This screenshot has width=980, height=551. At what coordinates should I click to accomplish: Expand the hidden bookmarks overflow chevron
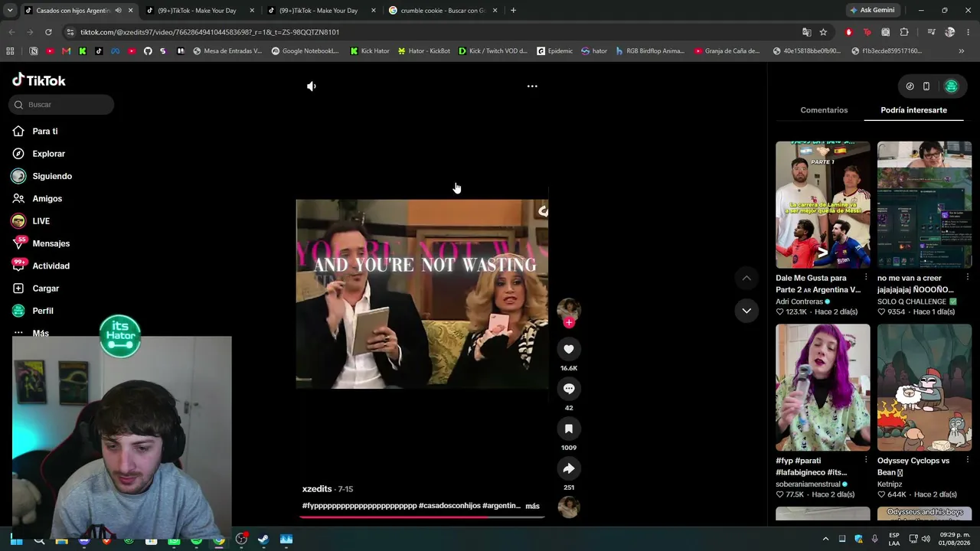[x=962, y=51]
